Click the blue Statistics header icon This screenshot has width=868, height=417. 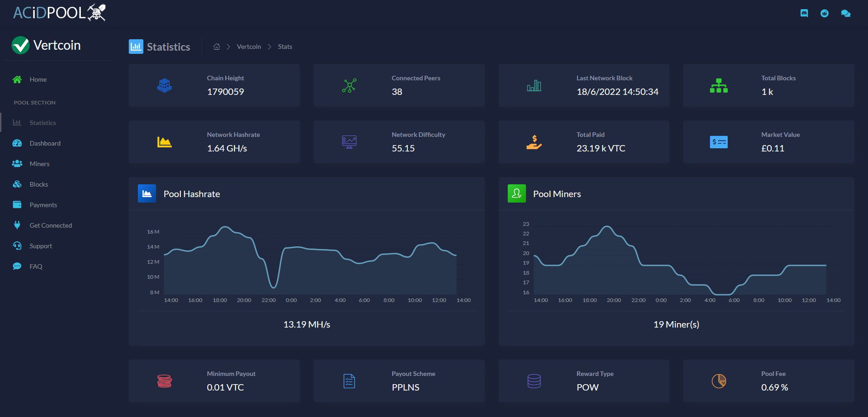[136, 47]
